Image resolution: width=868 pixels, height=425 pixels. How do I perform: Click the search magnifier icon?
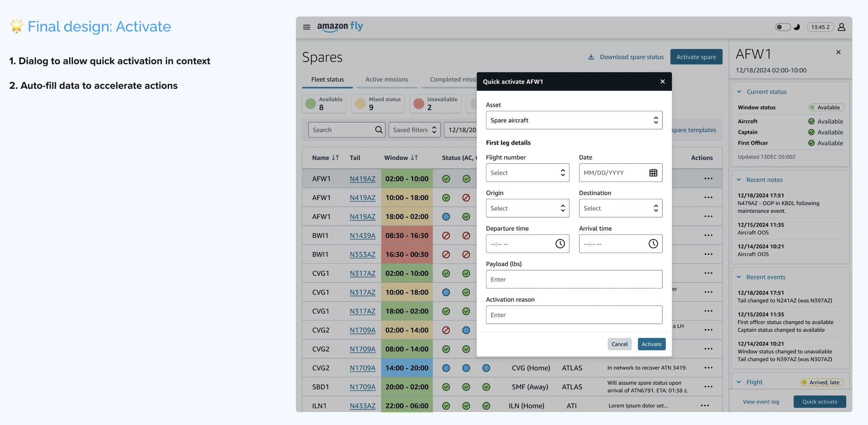378,130
